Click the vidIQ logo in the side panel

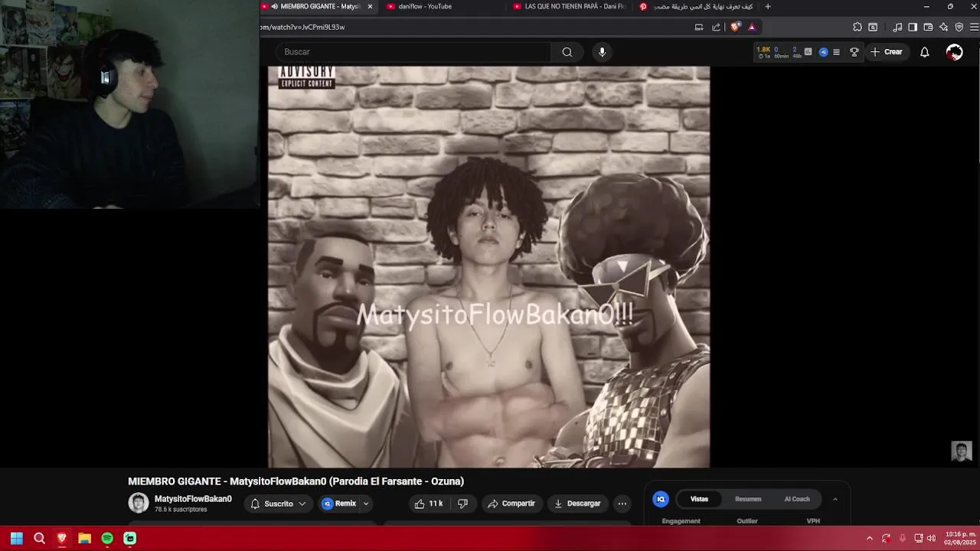(661, 499)
